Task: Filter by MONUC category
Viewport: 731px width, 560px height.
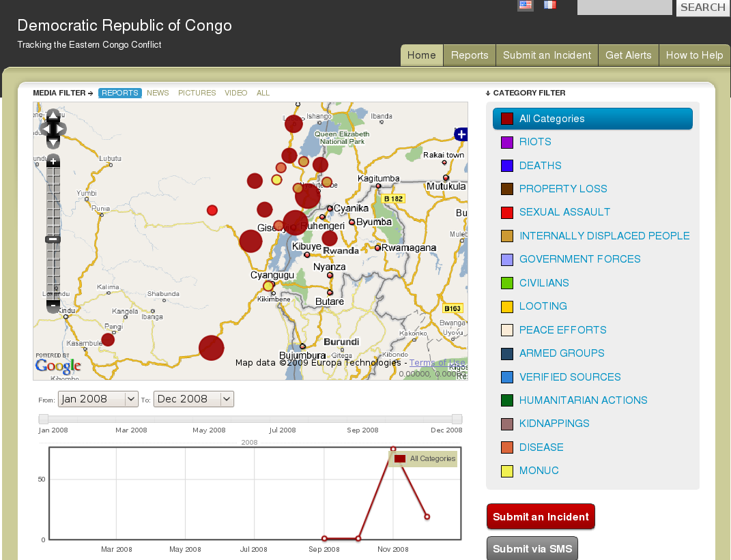Action: coord(539,471)
